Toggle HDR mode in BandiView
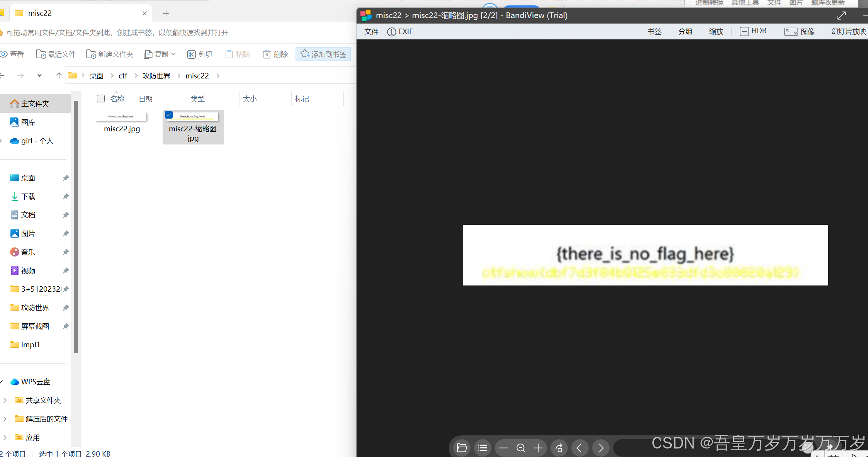The width and height of the screenshot is (868, 457). [x=753, y=31]
